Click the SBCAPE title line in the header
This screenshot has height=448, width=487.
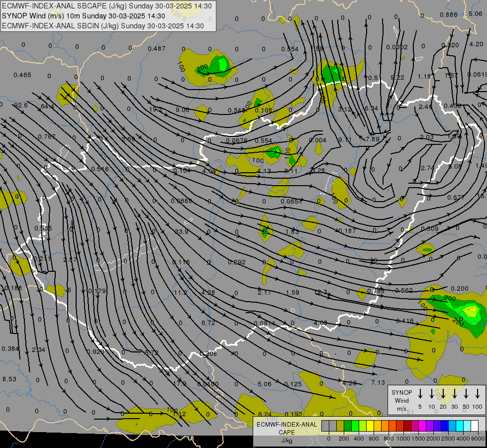pyautogui.click(x=107, y=6)
